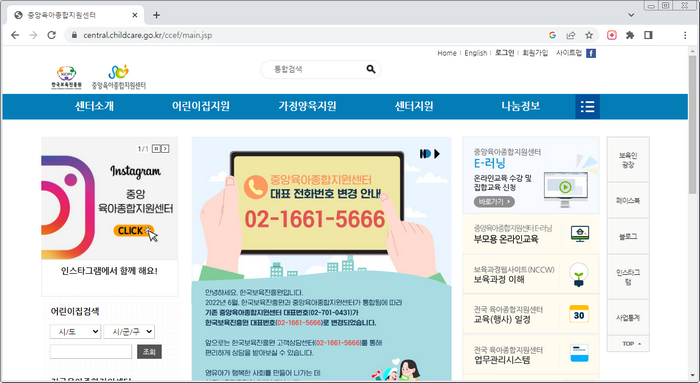The width and height of the screenshot is (700, 383).
Task: Reload the current page
Action: [x=52, y=35]
